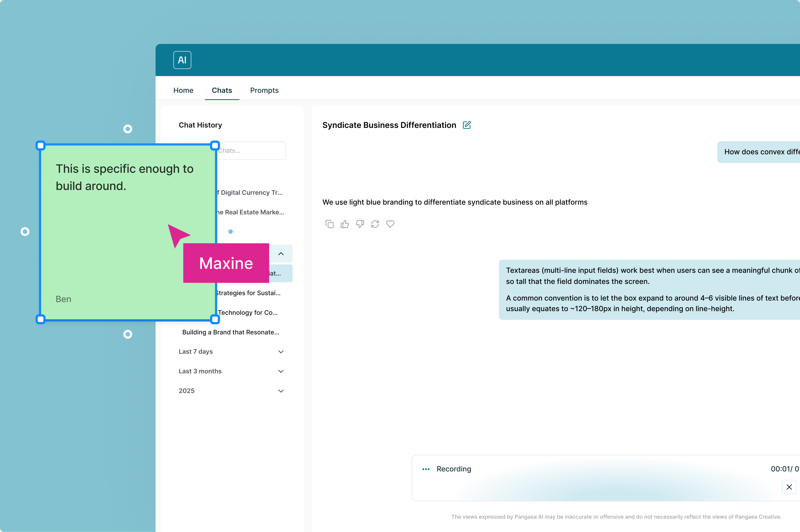Copy the AI response with copy icon
Viewport: 800px width, 532px height.
[x=329, y=224]
